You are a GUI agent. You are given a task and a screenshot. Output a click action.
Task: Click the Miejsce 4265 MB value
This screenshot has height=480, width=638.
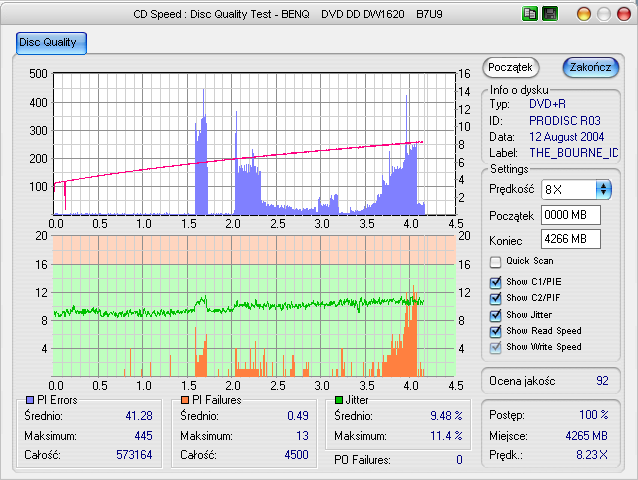click(x=586, y=436)
